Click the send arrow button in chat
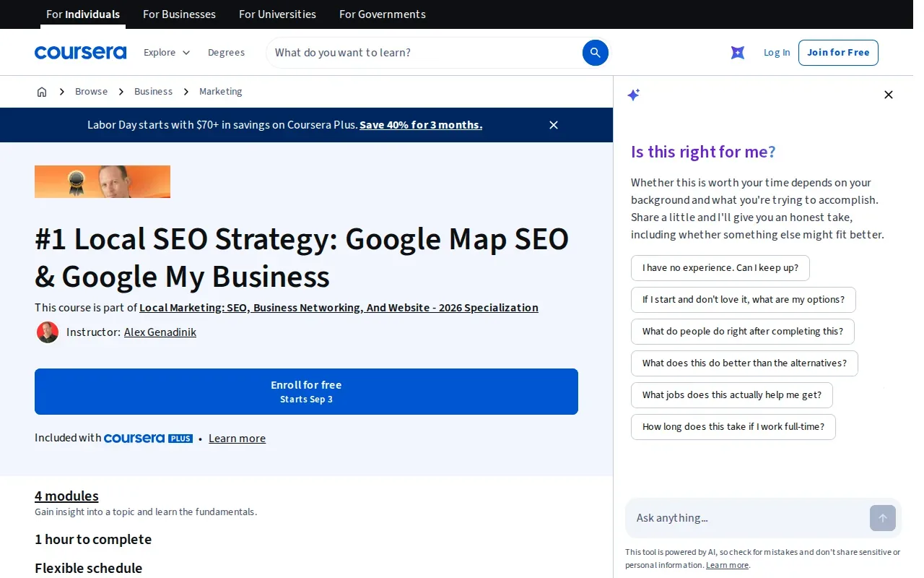 [883, 518]
